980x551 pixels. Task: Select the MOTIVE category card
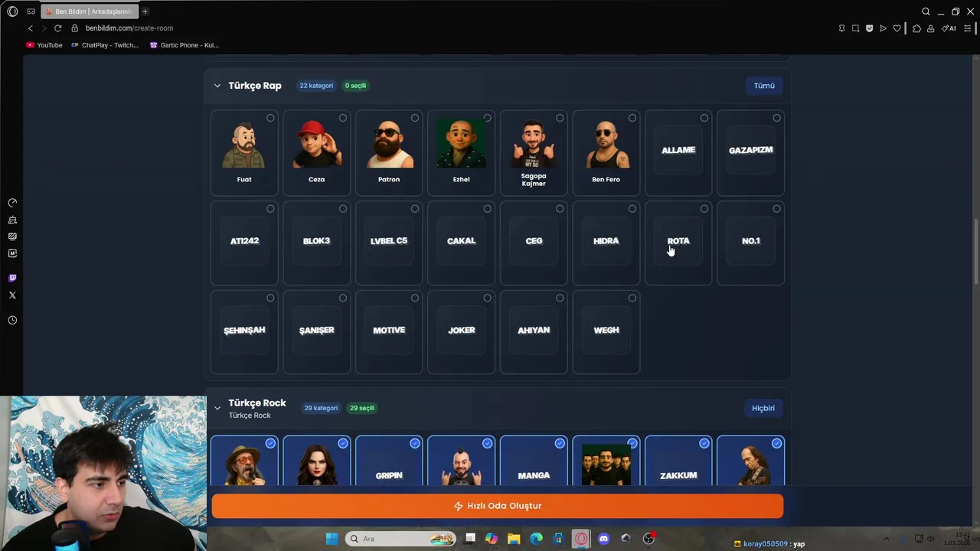click(x=389, y=332)
